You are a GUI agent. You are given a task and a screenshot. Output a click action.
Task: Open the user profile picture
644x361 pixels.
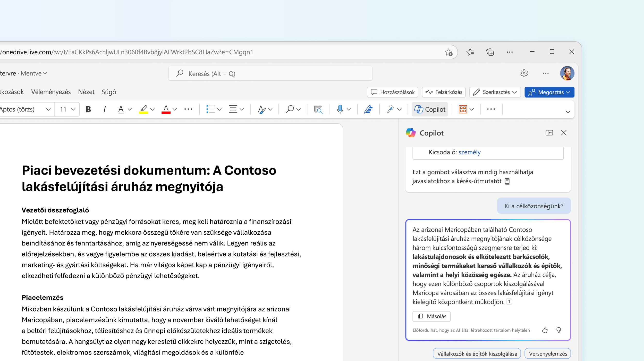pyautogui.click(x=567, y=73)
